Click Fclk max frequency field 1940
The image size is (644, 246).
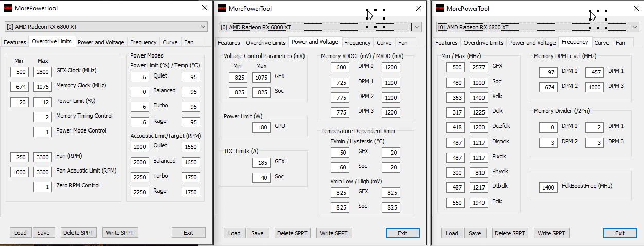(479, 203)
